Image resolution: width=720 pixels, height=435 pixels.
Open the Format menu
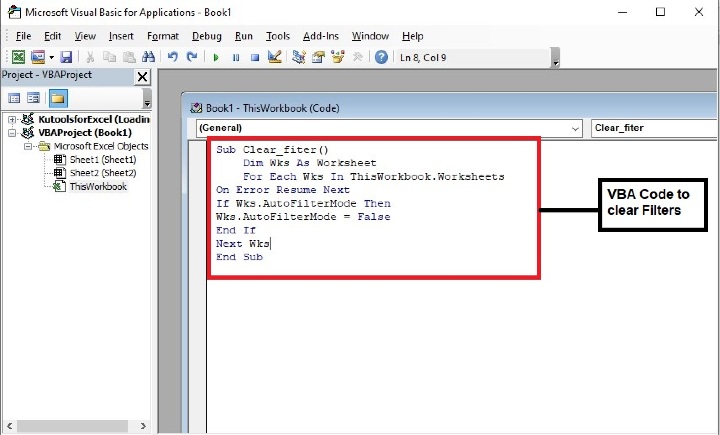(163, 36)
